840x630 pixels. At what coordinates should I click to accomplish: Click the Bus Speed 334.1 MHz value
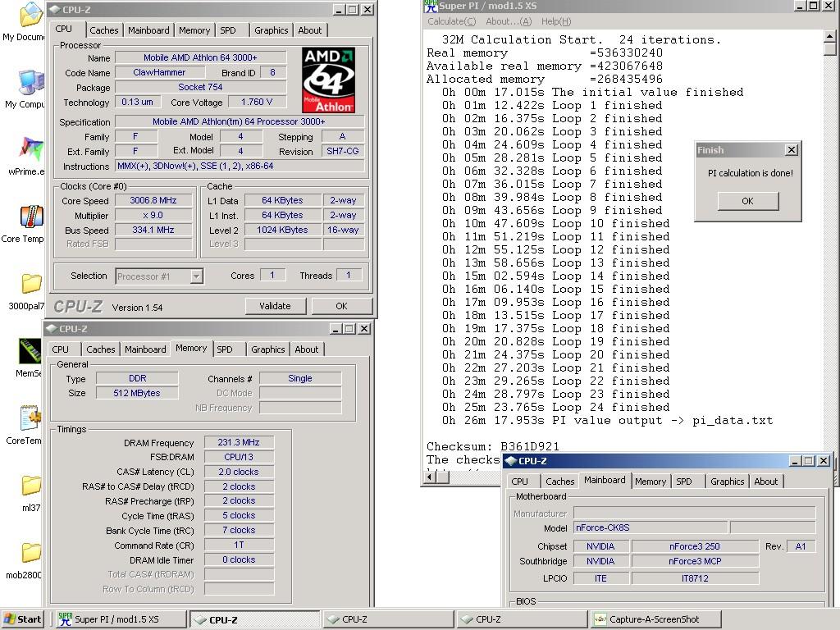(x=153, y=230)
